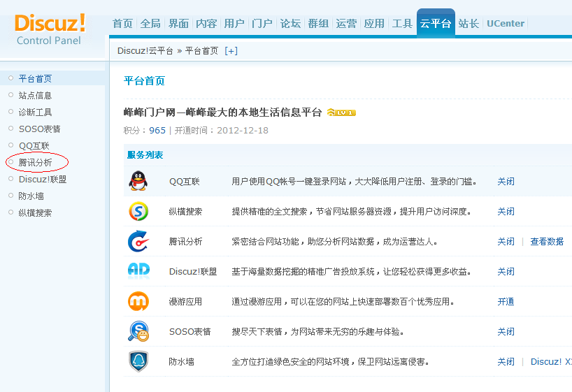
Task: Select the 云平台 tab
Action: point(436,23)
